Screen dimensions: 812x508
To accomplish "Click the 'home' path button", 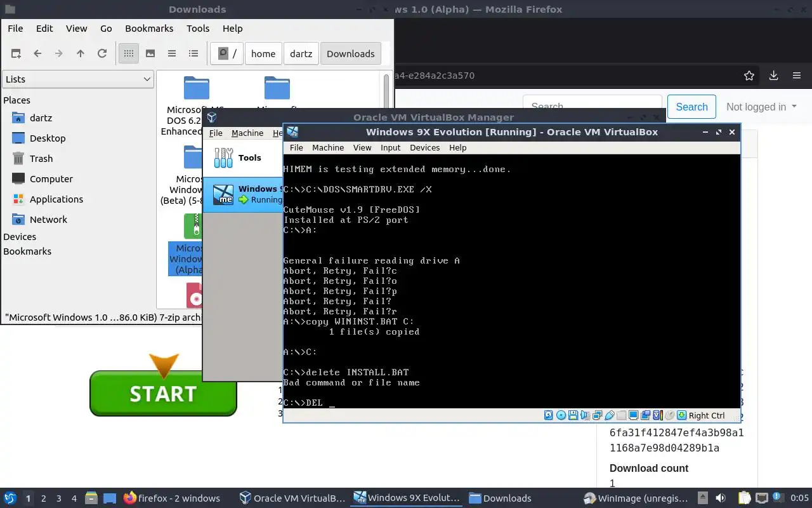I will (x=263, y=54).
